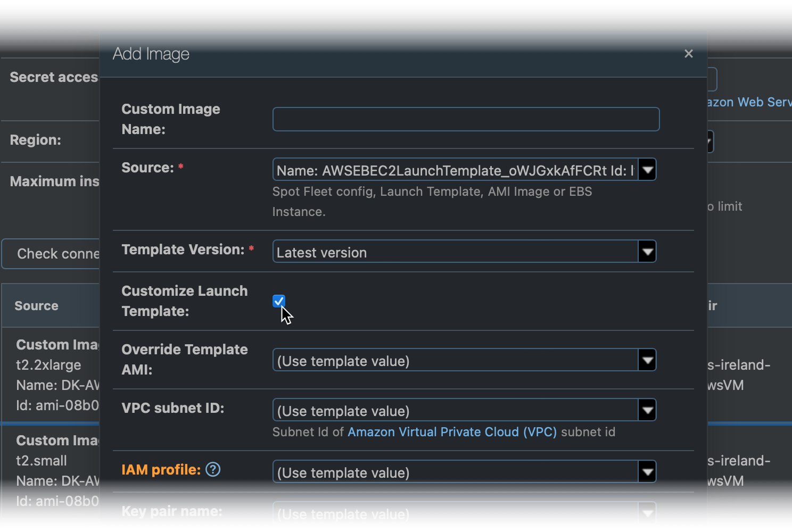Open the IAM profile help icon

212,469
